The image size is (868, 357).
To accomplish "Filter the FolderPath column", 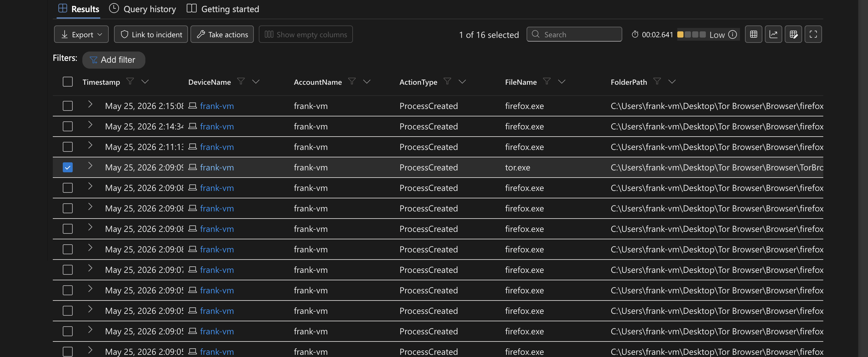I will click(x=657, y=81).
